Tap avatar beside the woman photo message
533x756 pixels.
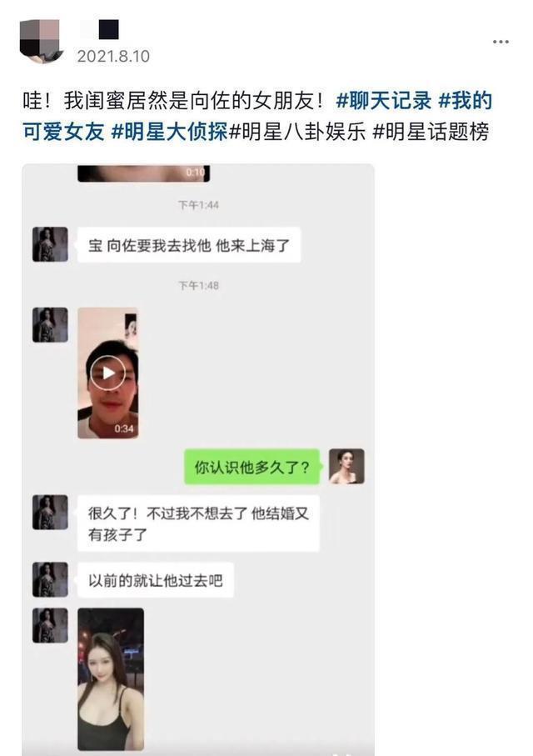[x=50, y=625]
